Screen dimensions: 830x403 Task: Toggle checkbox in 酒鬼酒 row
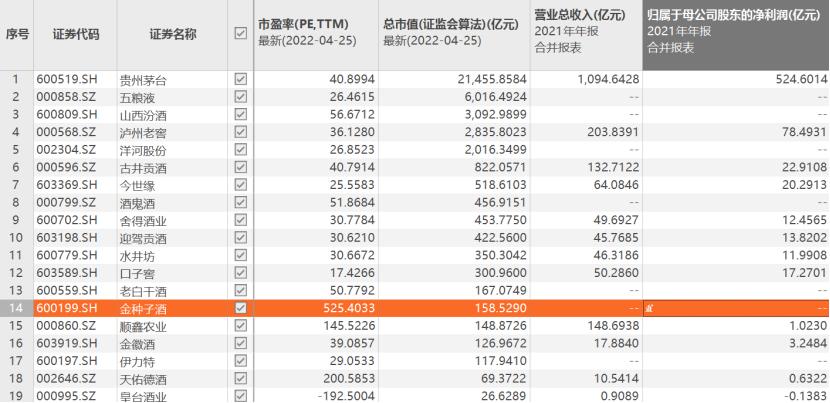[240, 202]
